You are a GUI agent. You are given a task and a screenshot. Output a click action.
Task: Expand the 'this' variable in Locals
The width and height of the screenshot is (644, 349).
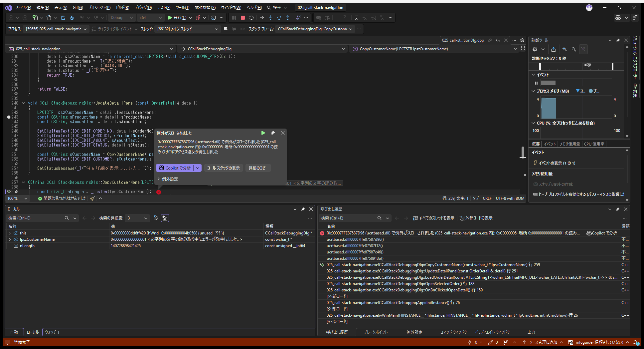[10, 233]
